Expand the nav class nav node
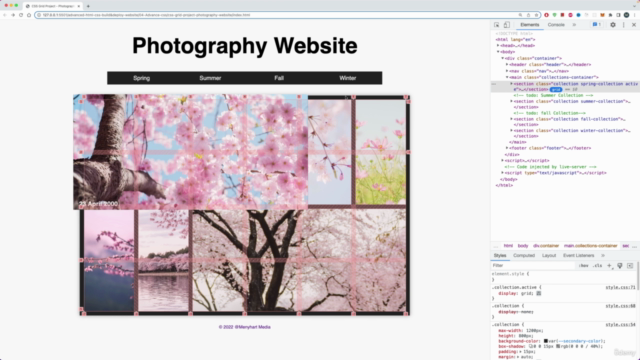The height and width of the screenshot is (360, 640). (x=507, y=71)
